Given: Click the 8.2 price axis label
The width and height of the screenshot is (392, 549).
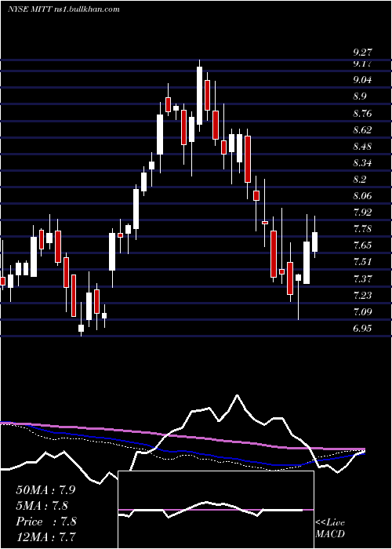Looking at the screenshot, I should click(360, 180).
